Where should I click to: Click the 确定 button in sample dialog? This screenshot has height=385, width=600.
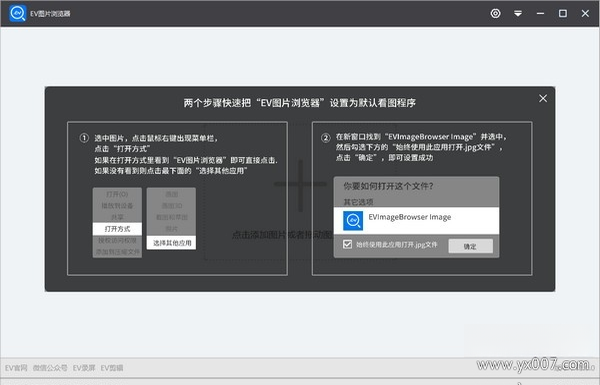pyautogui.click(x=470, y=246)
